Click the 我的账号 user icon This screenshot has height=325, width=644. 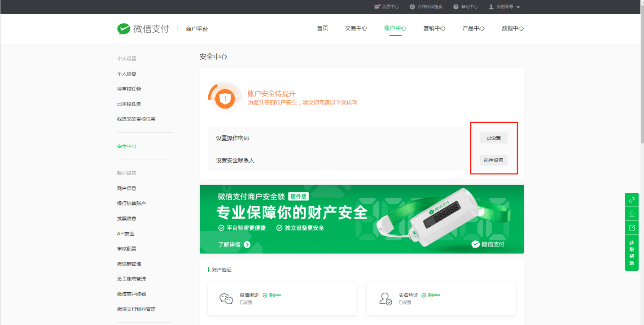coord(491,7)
